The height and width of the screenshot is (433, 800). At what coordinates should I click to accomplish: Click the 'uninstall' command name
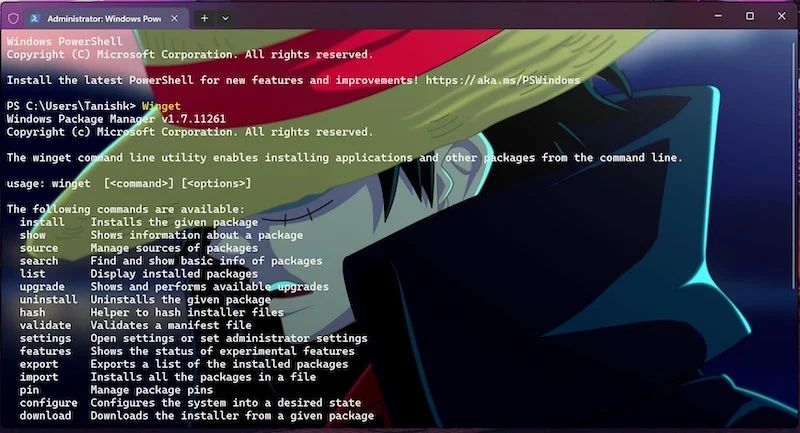click(48, 299)
